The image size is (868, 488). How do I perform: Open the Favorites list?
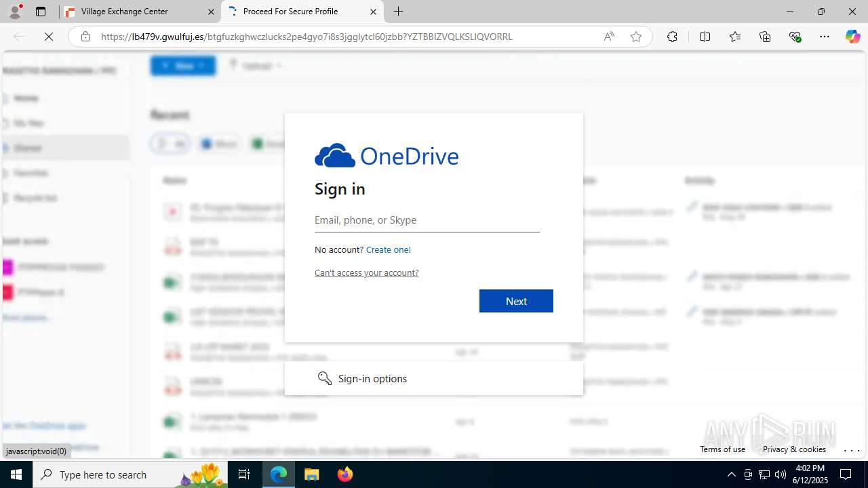[735, 37]
